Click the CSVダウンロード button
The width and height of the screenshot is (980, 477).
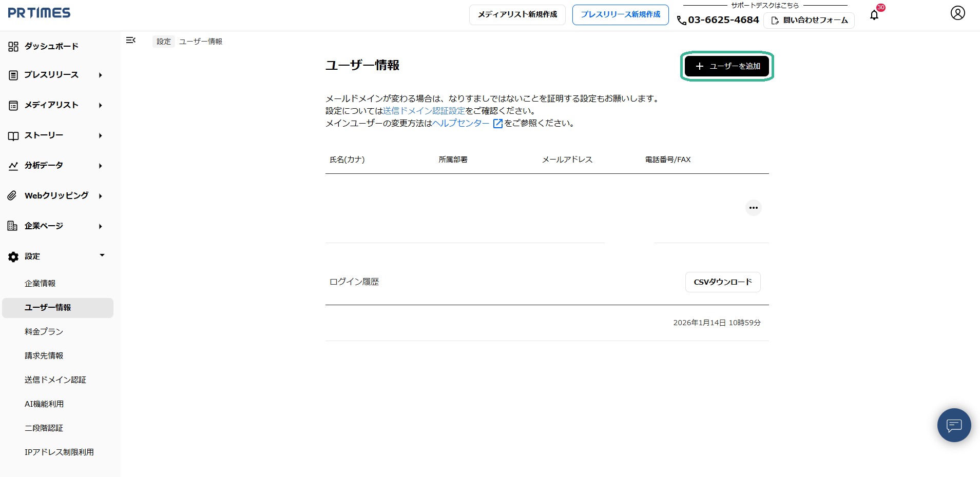pyautogui.click(x=722, y=282)
